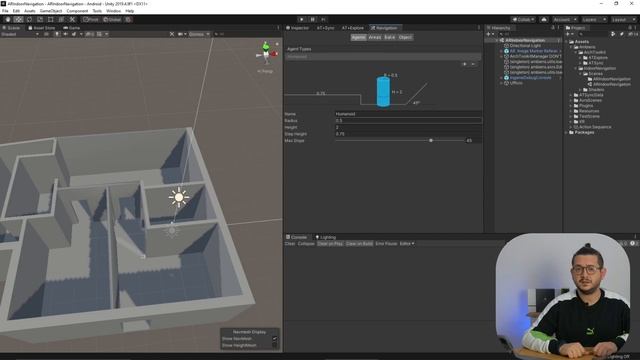This screenshot has height=360, width=640.
Task: Toggle 2D mode in Scene view
Action: click(47, 34)
